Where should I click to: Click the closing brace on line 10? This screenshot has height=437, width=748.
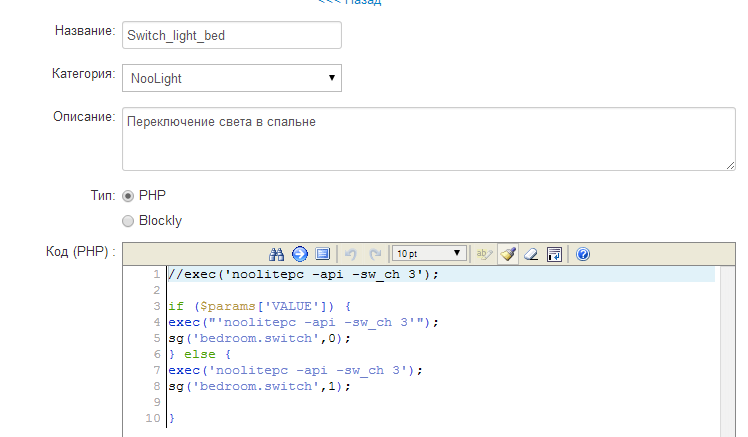(172, 418)
